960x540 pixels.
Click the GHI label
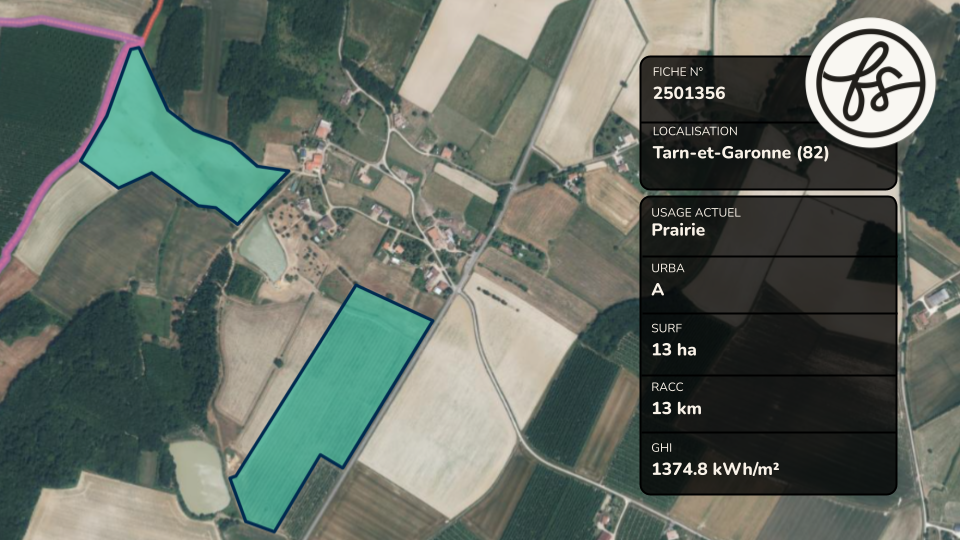pos(661,448)
